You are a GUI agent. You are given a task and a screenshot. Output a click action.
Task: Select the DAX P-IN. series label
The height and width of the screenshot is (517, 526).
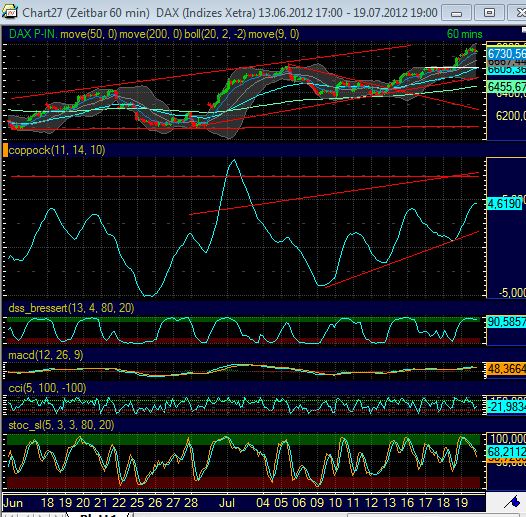(33, 34)
